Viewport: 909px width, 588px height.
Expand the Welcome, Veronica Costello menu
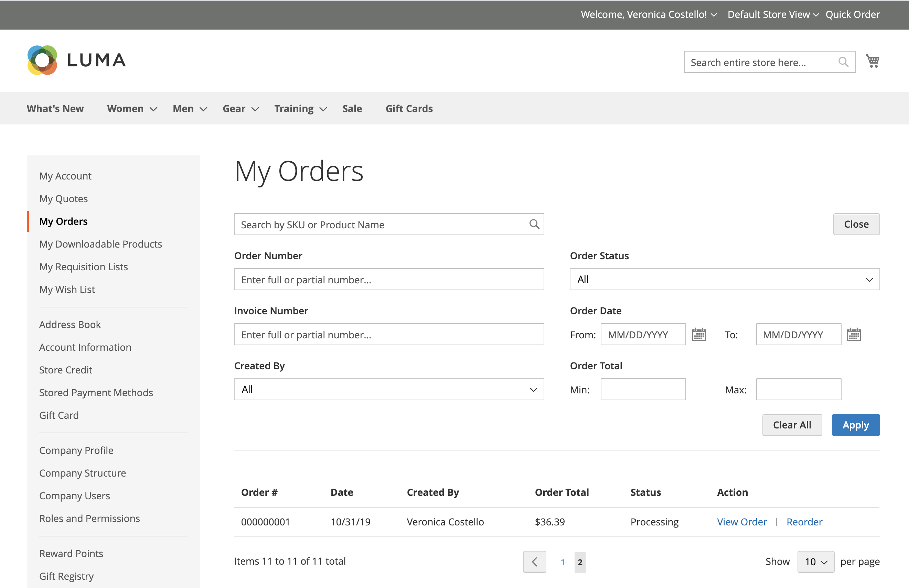click(649, 14)
